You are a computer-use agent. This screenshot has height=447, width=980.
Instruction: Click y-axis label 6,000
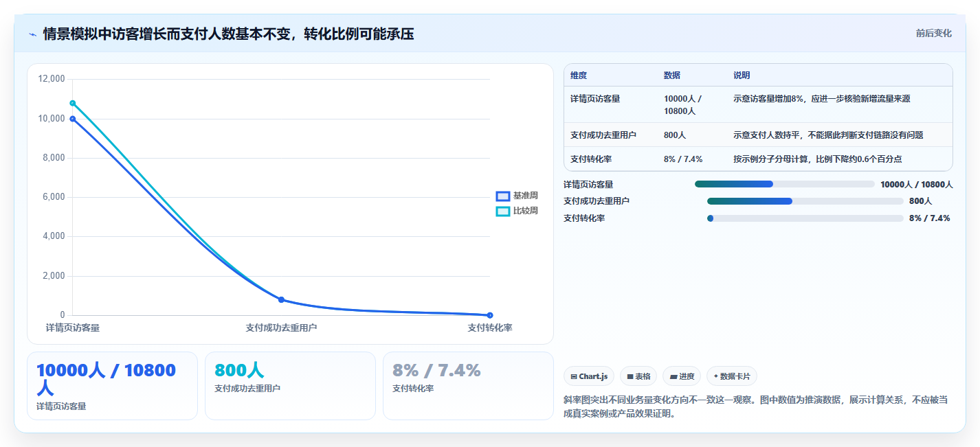[54, 197]
